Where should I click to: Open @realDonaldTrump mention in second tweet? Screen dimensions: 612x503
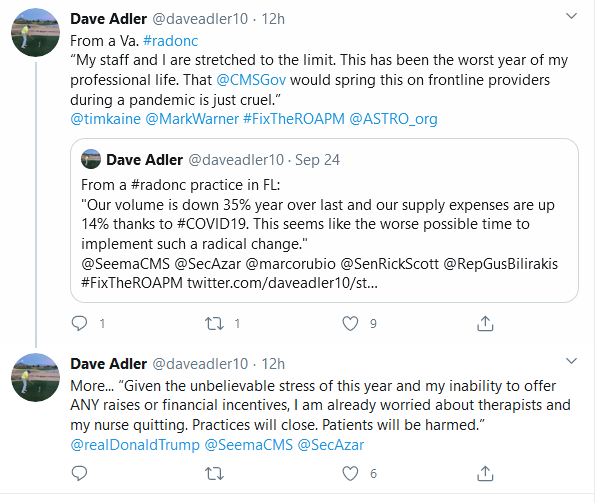134,444
